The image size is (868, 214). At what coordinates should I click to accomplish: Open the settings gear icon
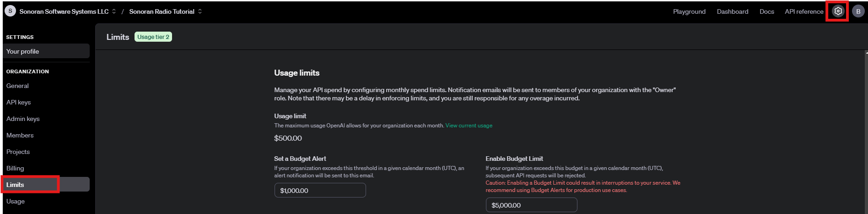(x=838, y=11)
